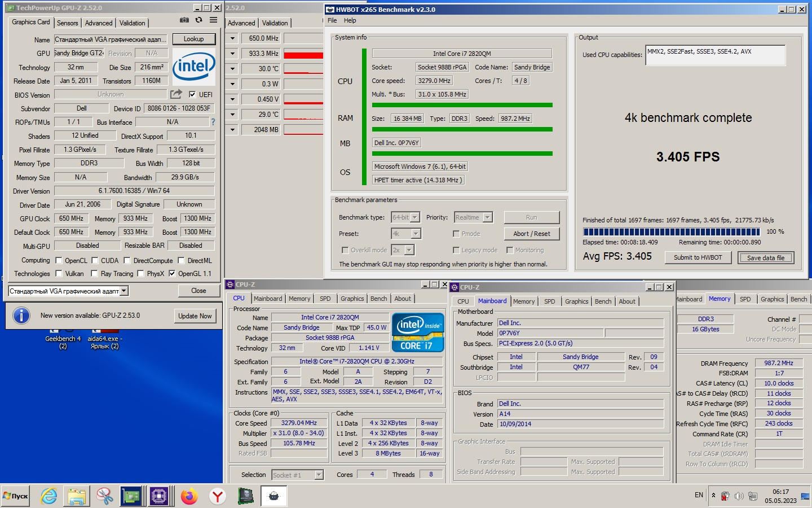Toggle the DirectML checkbox
Viewport: 812px width, 508px height.
pyautogui.click(x=181, y=261)
